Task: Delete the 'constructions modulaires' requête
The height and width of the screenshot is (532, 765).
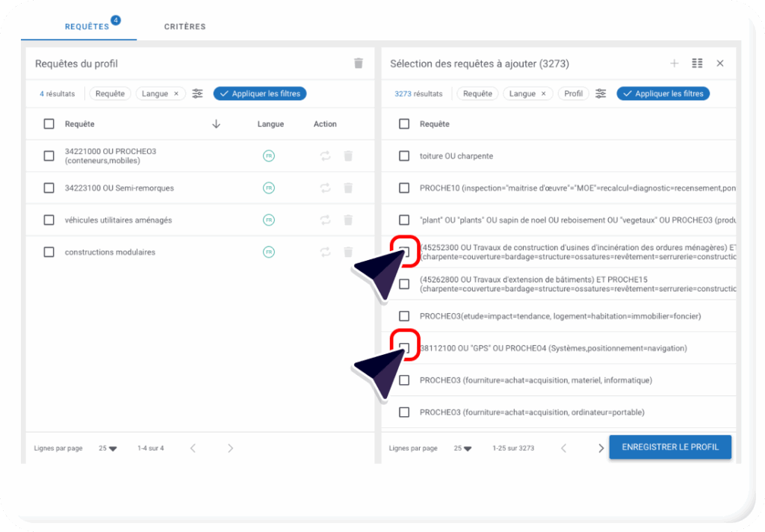Action: (x=347, y=253)
